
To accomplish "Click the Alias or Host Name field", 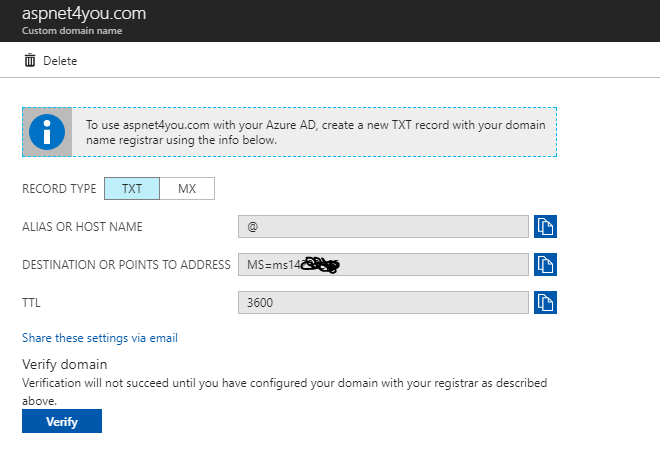I will point(383,226).
